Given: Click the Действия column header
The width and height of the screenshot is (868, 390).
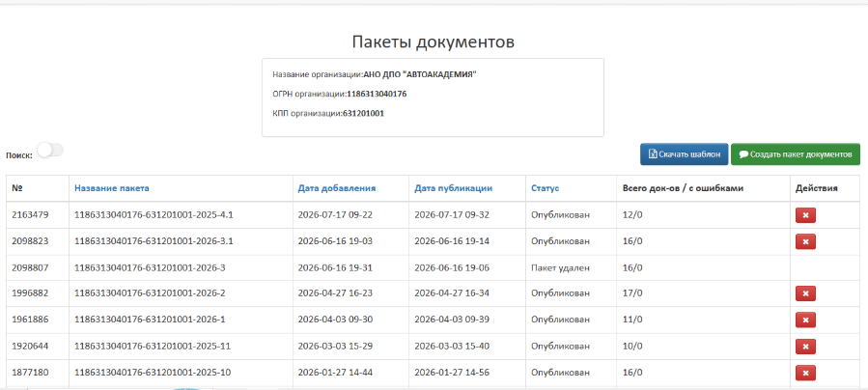Looking at the screenshot, I should tap(817, 188).
